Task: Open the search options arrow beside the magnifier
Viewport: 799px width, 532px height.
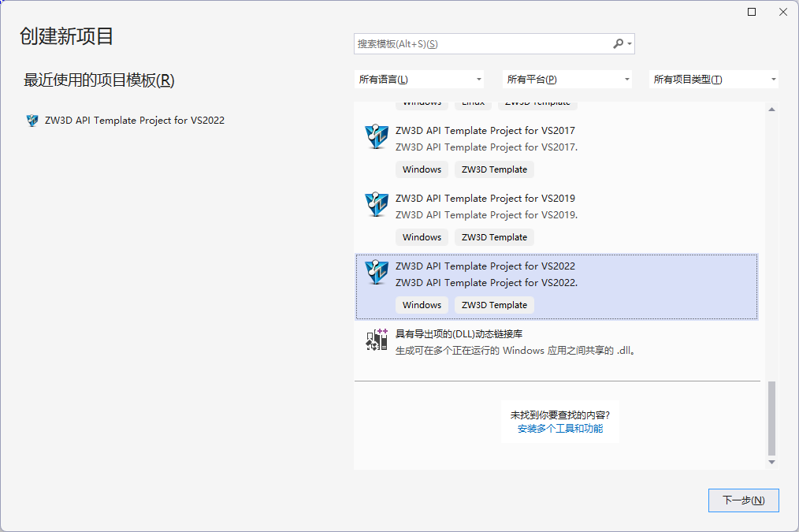Action: 630,44
